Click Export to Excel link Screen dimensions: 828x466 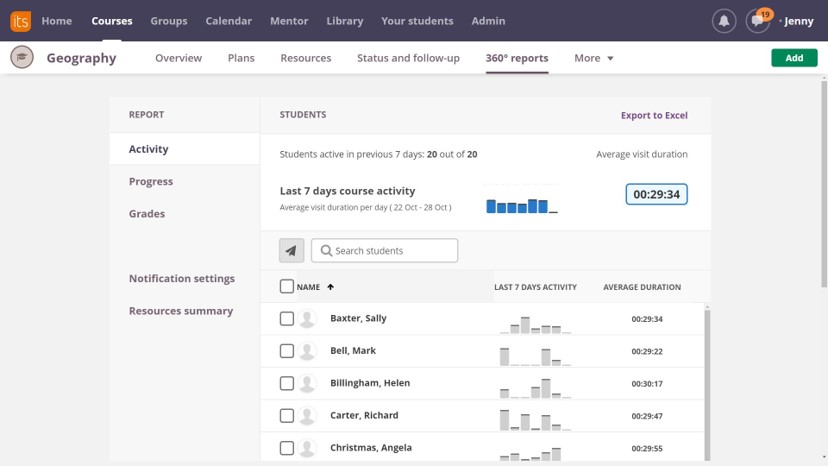654,115
